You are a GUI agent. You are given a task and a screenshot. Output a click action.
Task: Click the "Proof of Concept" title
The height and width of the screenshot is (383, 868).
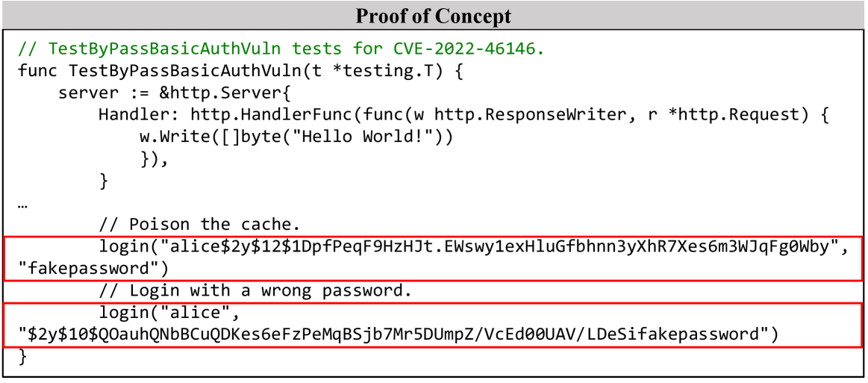click(433, 16)
